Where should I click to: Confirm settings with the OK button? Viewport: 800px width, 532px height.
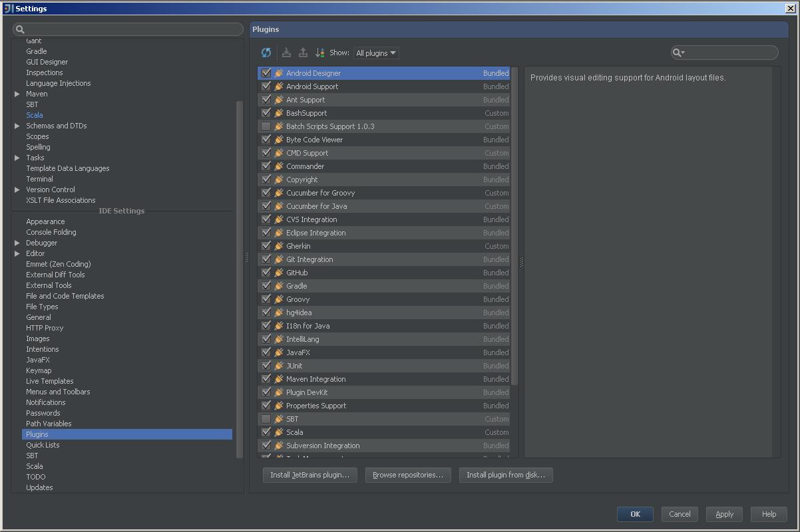[635, 514]
